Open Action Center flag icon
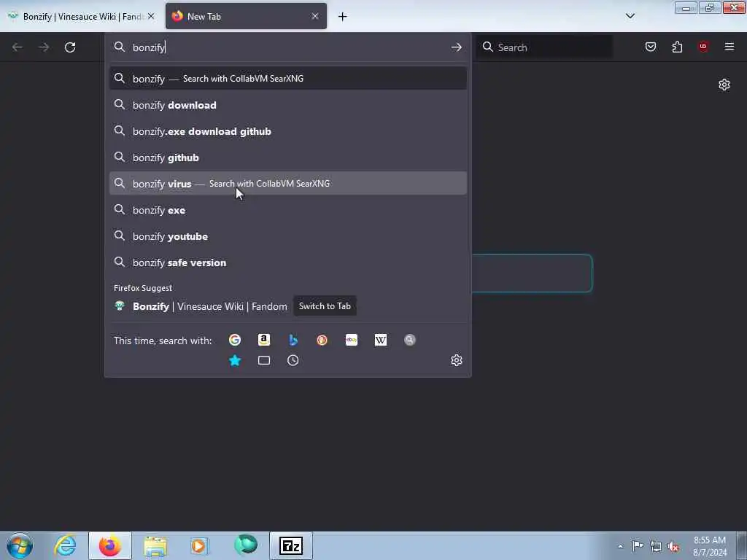 point(638,545)
